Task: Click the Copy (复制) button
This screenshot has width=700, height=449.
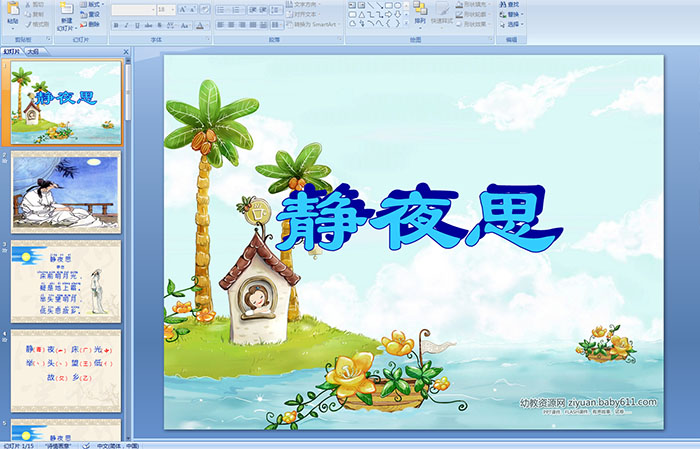Action: pyautogui.click(x=35, y=14)
